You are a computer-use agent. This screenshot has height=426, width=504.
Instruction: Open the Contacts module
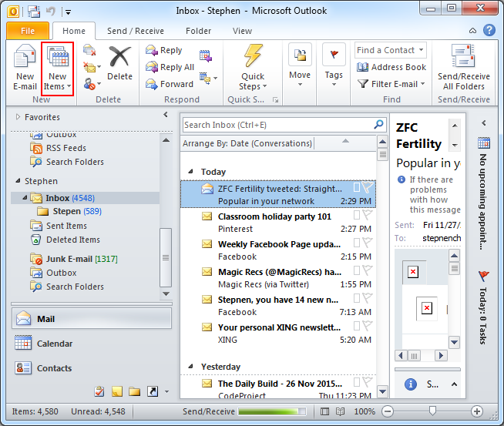click(x=92, y=368)
